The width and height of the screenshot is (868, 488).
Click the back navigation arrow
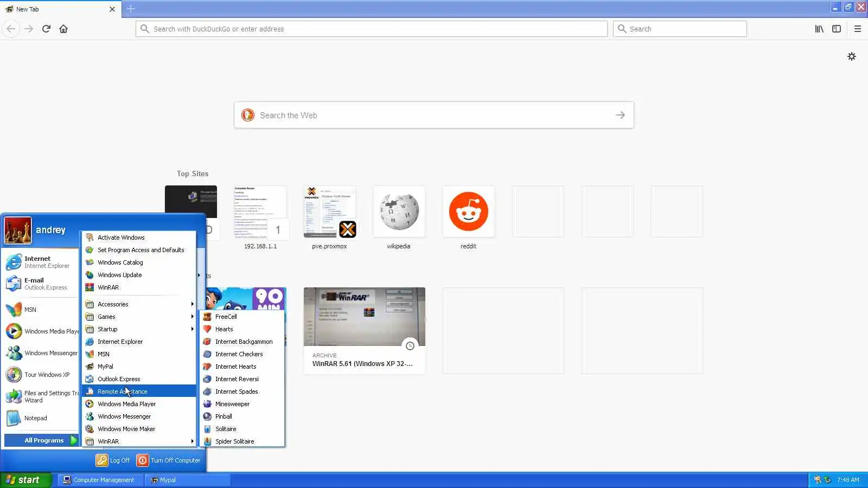11,29
